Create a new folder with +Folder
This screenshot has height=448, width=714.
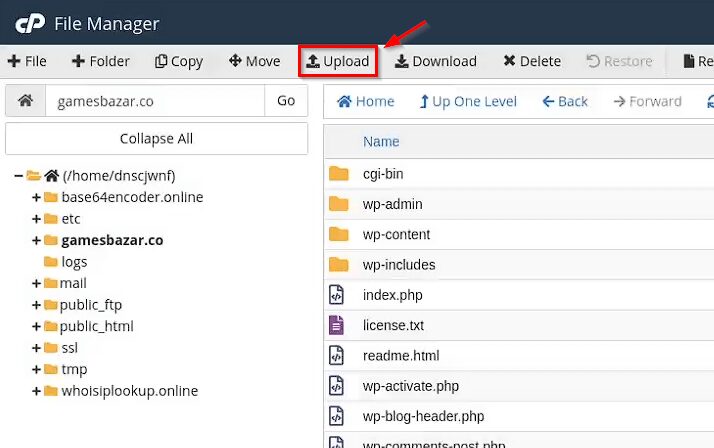coord(101,61)
